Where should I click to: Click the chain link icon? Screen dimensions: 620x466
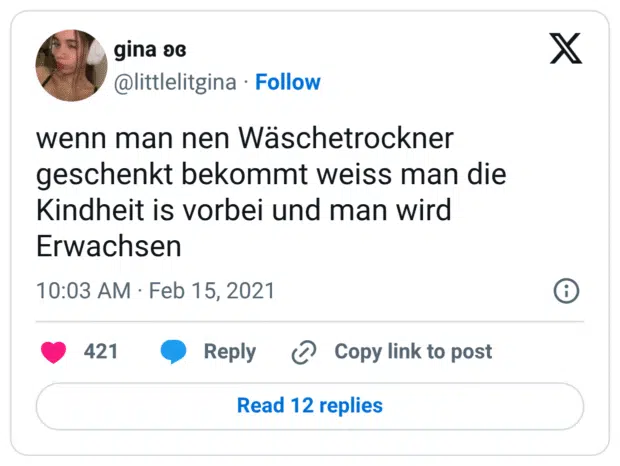click(303, 352)
